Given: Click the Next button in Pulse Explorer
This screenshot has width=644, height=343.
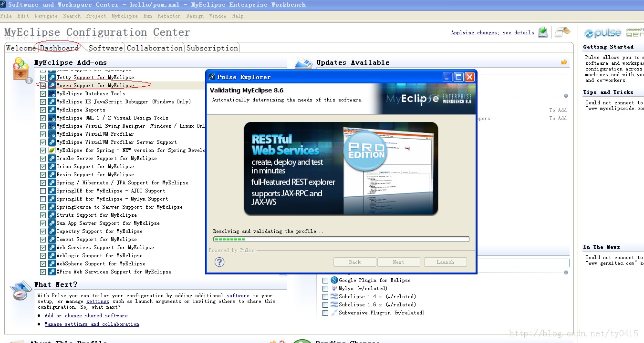Looking at the screenshot, I should pyautogui.click(x=399, y=262).
